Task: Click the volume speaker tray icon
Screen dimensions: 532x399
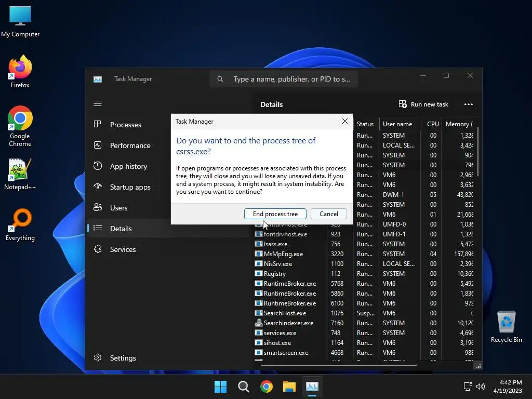Action: (x=481, y=387)
